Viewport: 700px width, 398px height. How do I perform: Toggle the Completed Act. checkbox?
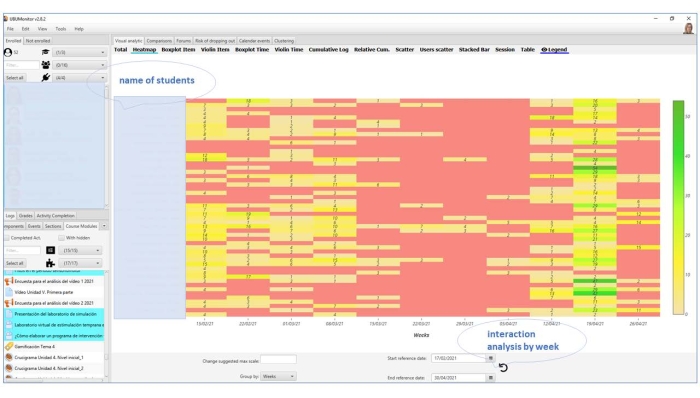point(7,238)
